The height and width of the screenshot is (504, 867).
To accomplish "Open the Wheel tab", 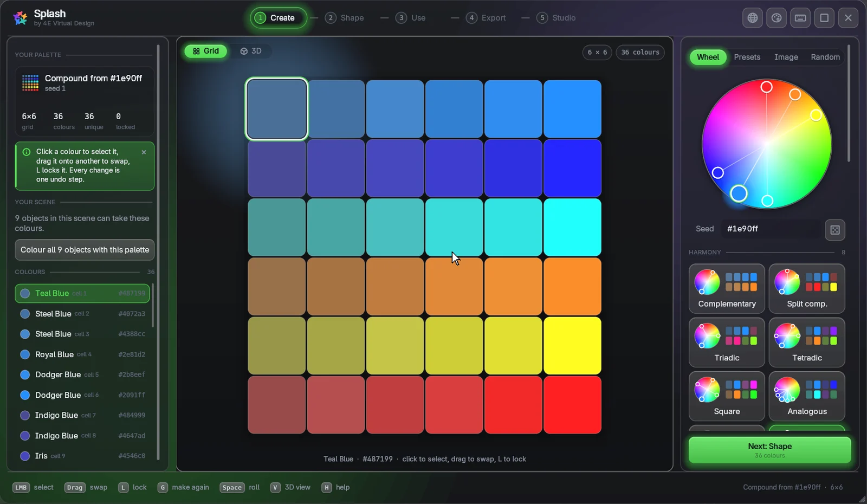I will [x=708, y=57].
